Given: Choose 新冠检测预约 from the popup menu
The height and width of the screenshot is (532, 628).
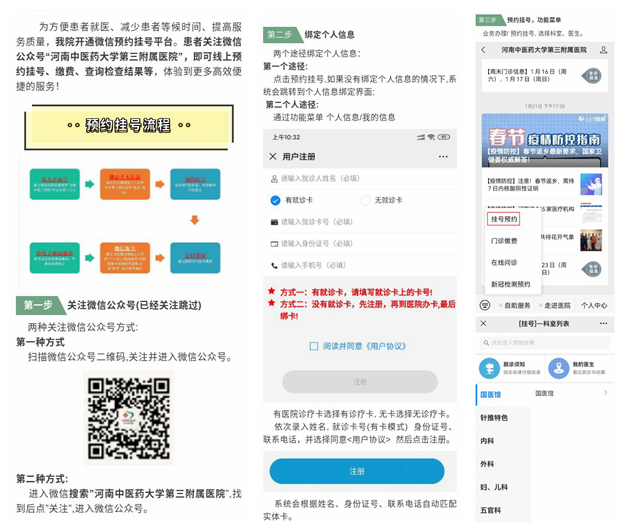Looking at the screenshot, I should [x=511, y=284].
